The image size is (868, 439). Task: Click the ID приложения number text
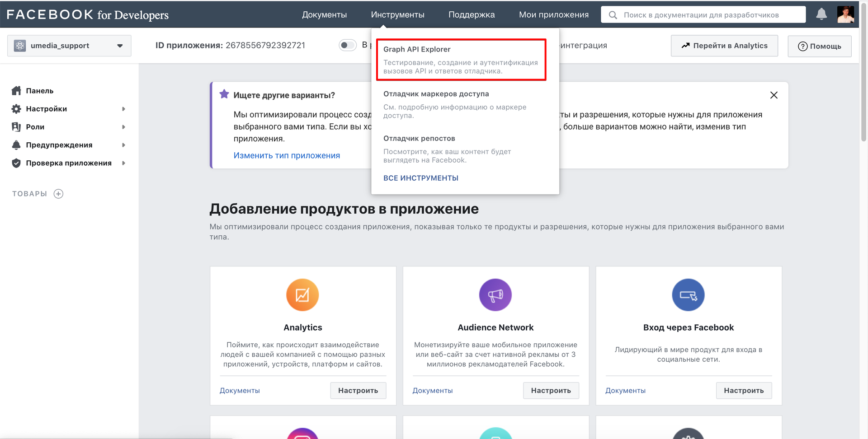tap(265, 45)
